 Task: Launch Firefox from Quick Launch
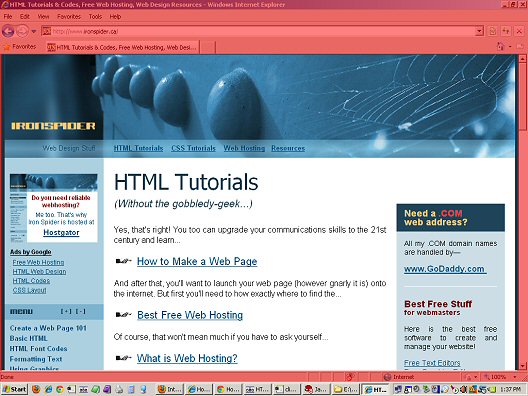pos(36,390)
